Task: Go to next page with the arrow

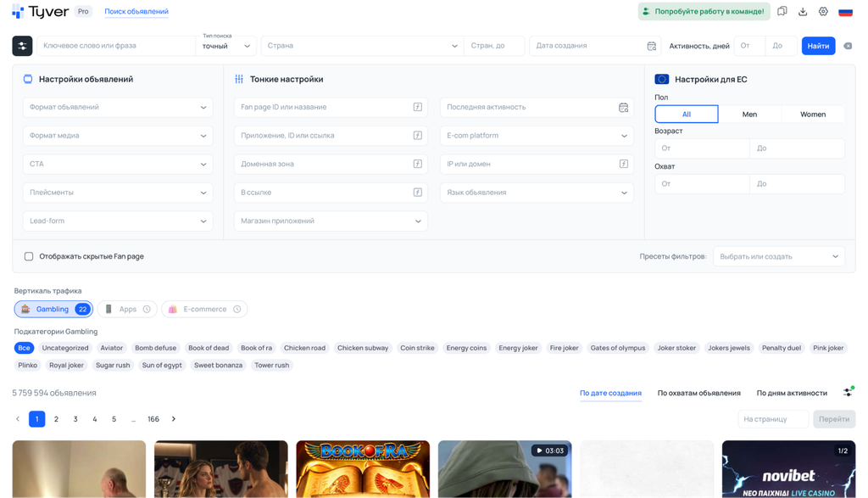Action: [x=173, y=419]
